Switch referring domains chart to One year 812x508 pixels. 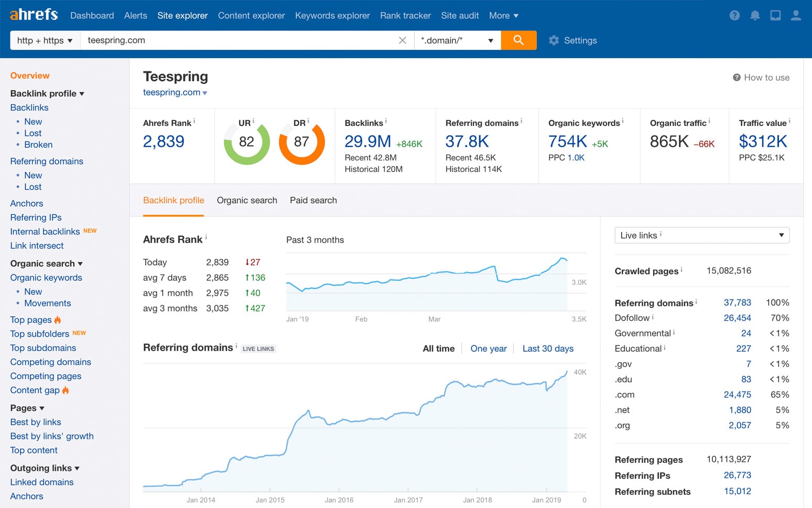point(489,348)
